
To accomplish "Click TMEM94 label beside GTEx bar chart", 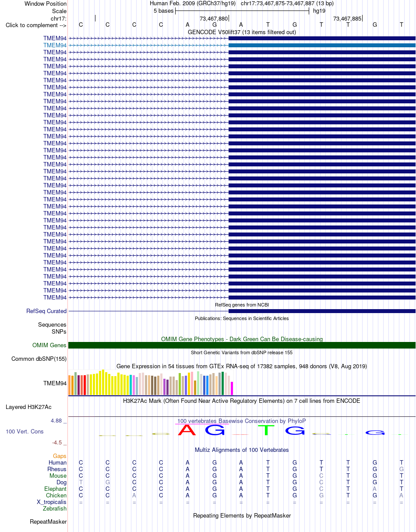I will [55, 383].
